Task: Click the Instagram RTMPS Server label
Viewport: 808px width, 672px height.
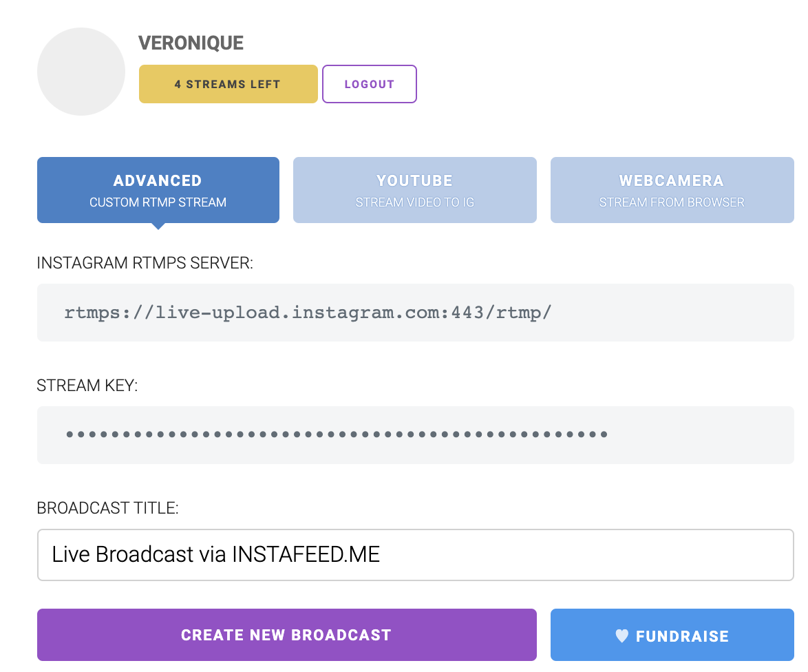Action: coord(145,263)
